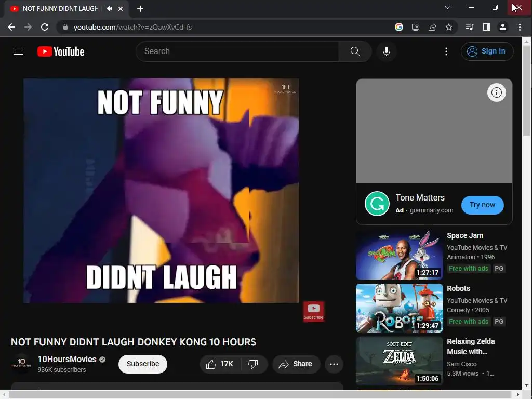The height and width of the screenshot is (399, 532).
Task: Toggle browser side panel icon
Action: click(486, 27)
